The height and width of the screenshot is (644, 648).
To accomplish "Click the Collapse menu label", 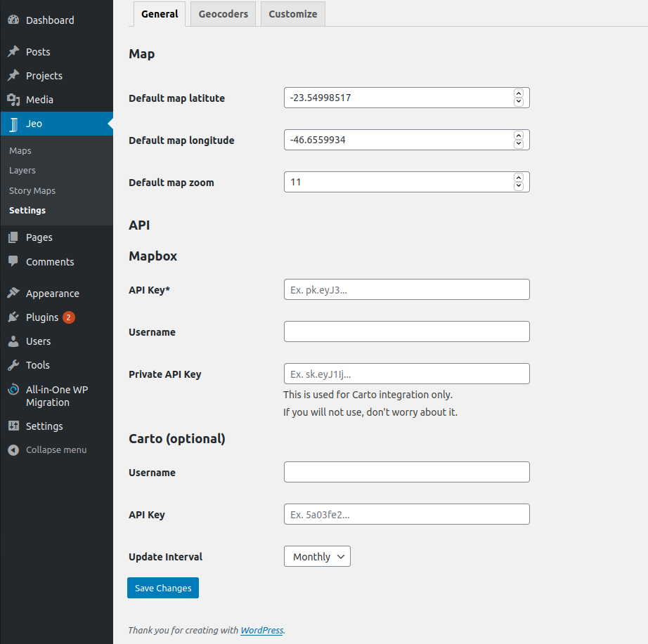I will tap(56, 450).
